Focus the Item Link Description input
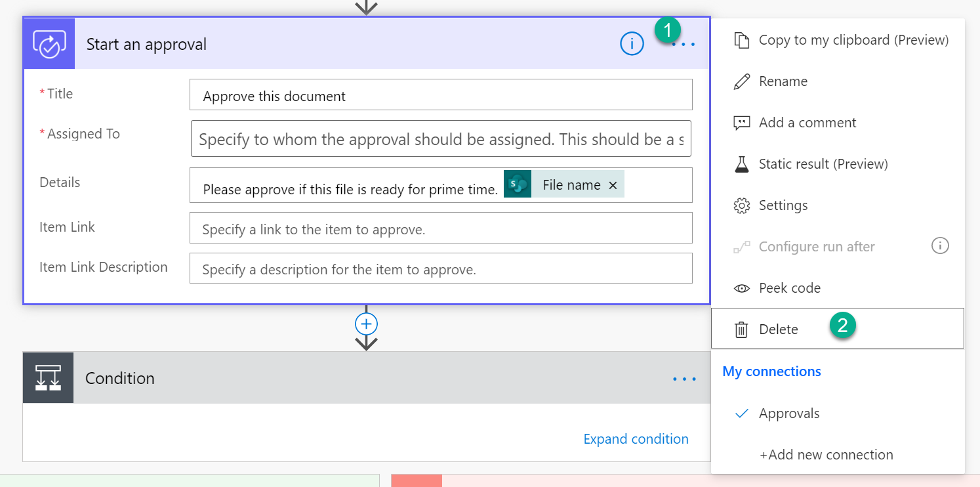 [x=441, y=268]
